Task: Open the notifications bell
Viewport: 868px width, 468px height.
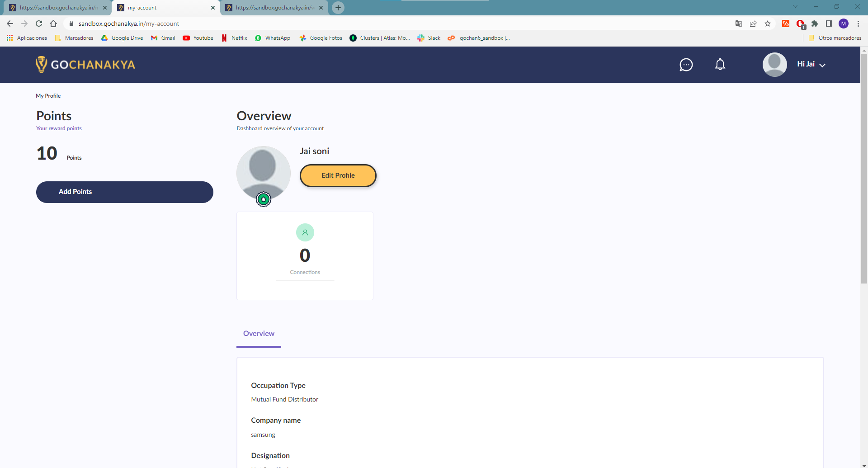Action: [x=720, y=65]
